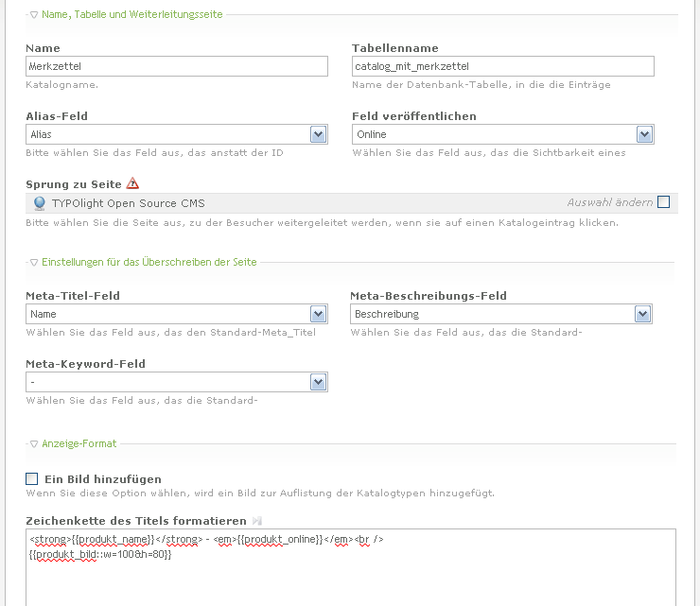Enable the Ein Bild hinzufügen checkbox
Screen dimensions: 700x606
[x=33, y=478]
